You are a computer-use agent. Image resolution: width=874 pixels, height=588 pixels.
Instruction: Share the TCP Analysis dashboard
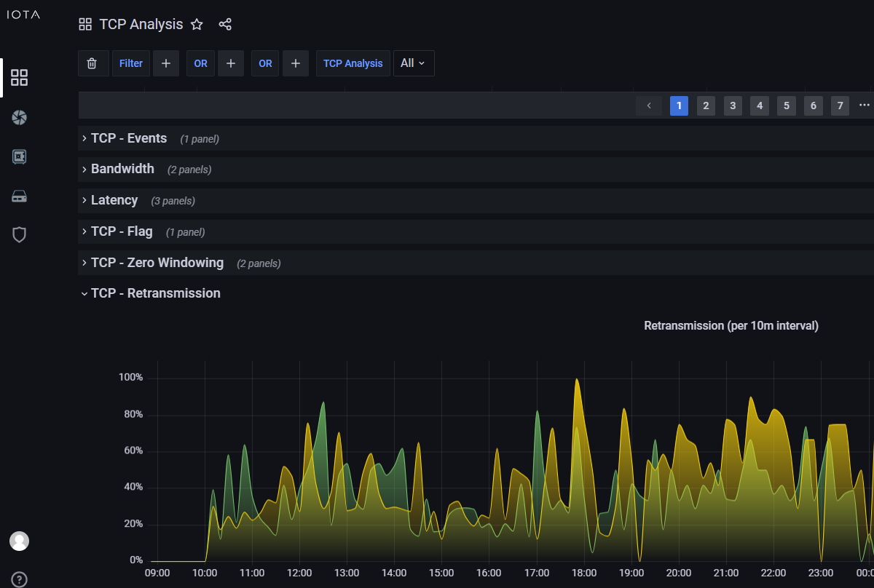click(x=225, y=24)
